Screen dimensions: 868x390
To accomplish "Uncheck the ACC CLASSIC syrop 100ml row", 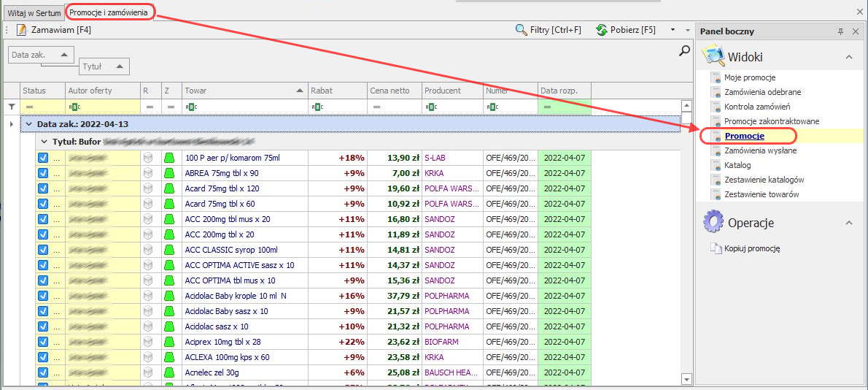I will [42, 250].
